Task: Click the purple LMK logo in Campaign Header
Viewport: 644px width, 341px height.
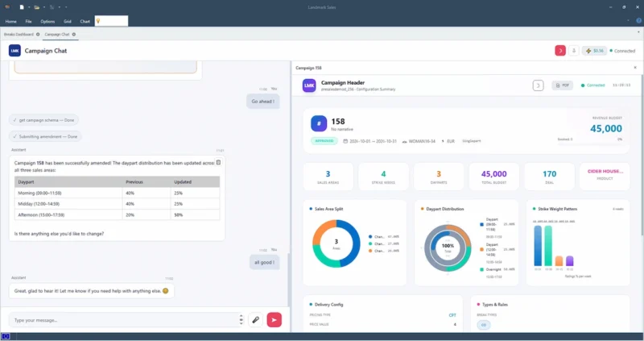Action: click(x=309, y=85)
